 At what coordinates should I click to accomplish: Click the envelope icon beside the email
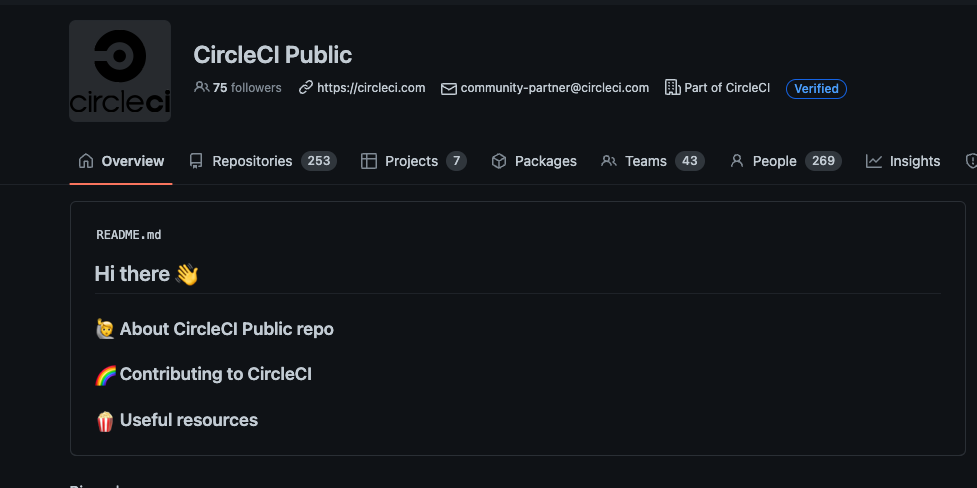click(449, 88)
